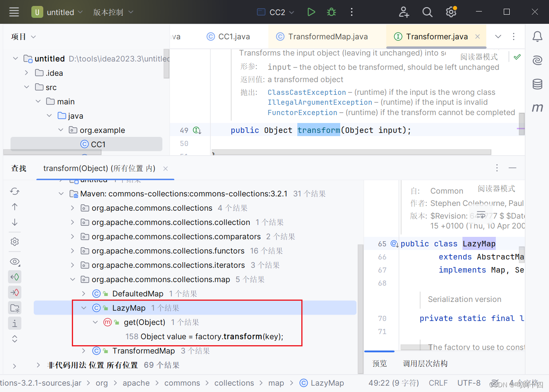Select line 158 factory.transform(key) usage
The width and height of the screenshot is (549, 392).
pyautogui.click(x=204, y=336)
